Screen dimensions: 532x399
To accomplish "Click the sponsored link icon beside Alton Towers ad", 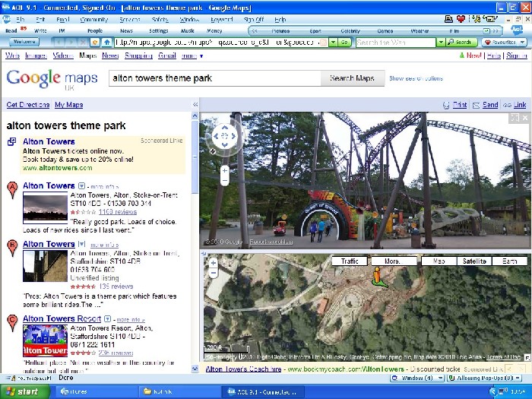I will pos(11,141).
